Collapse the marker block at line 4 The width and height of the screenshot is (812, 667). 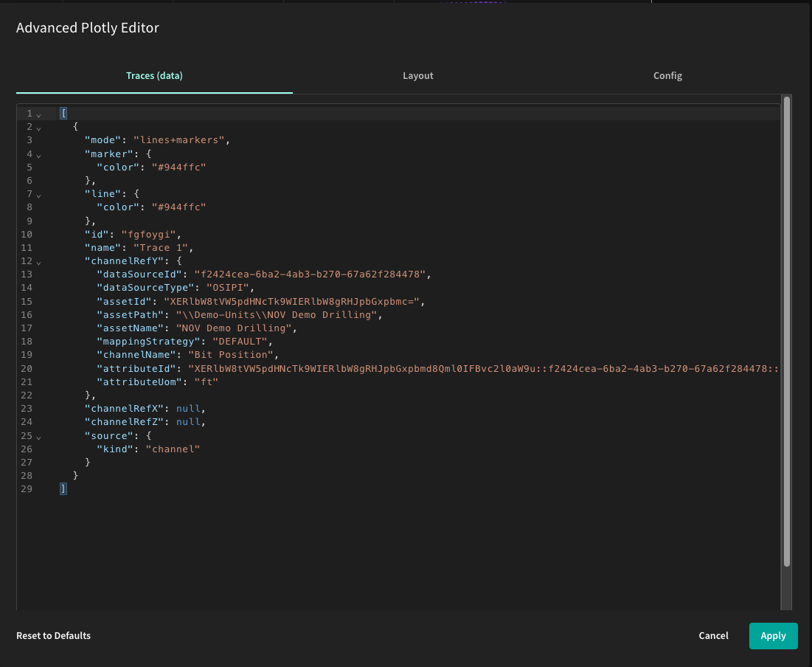click(x=39, y=156)
